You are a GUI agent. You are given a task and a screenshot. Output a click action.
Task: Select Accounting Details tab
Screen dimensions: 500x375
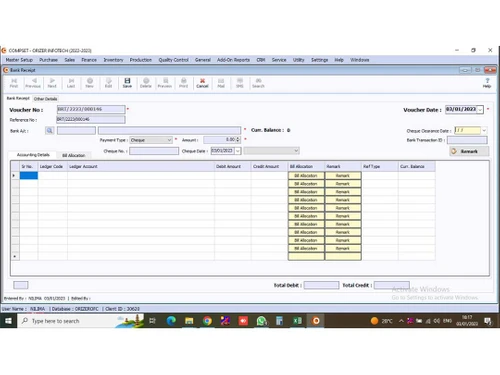pos(33,155)
